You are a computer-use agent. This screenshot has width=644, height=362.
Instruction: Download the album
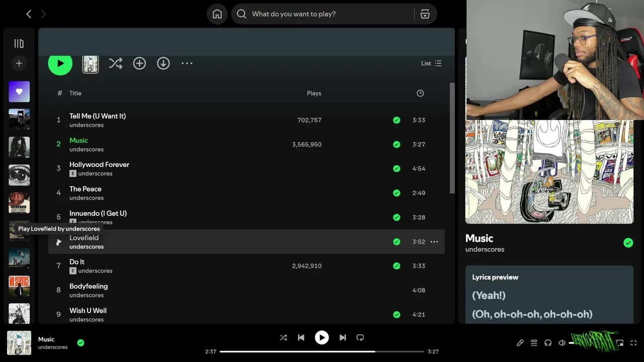(164, 63)
